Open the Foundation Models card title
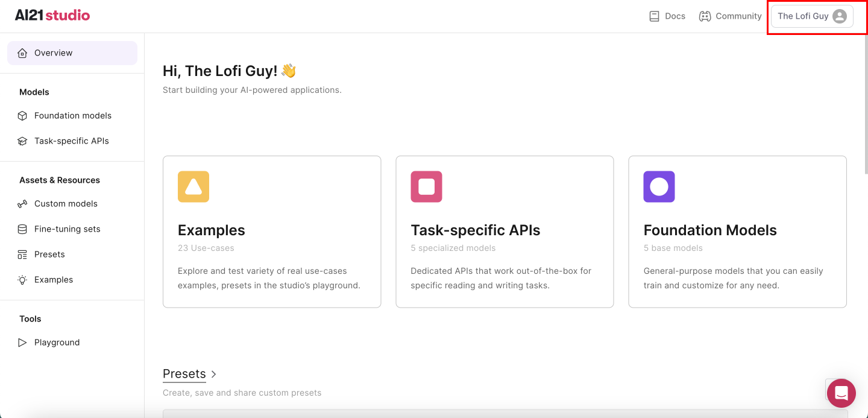This screenshot has width=868, height=418. pos(710,230)
